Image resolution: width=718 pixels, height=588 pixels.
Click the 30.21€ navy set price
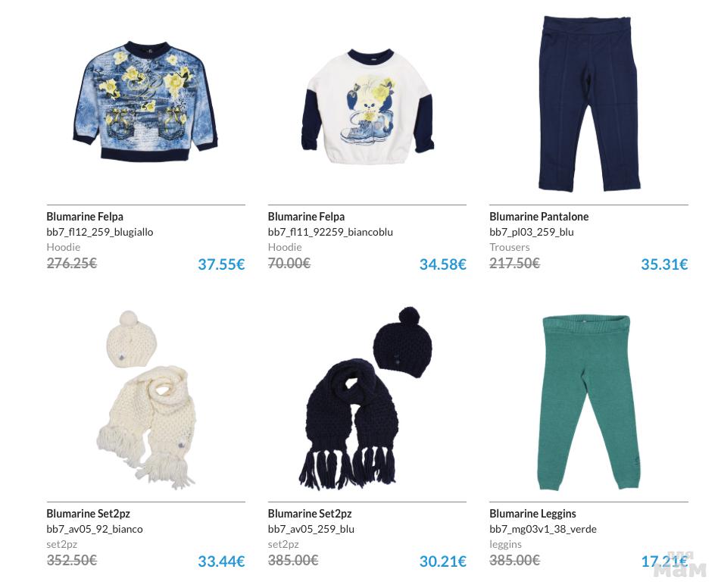[443, 561]
